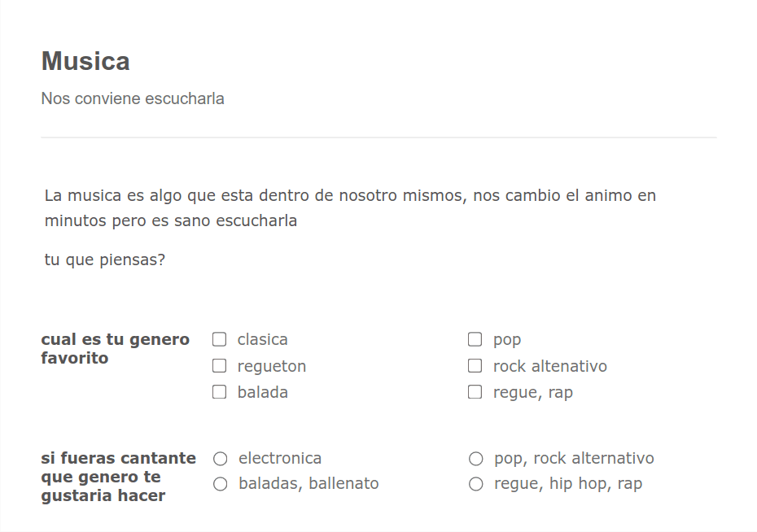The height and width of the screenshot is (532, 757).
Task: Click the 'Musica' form title
Action: pyautogui.click(x=85, y=60)
